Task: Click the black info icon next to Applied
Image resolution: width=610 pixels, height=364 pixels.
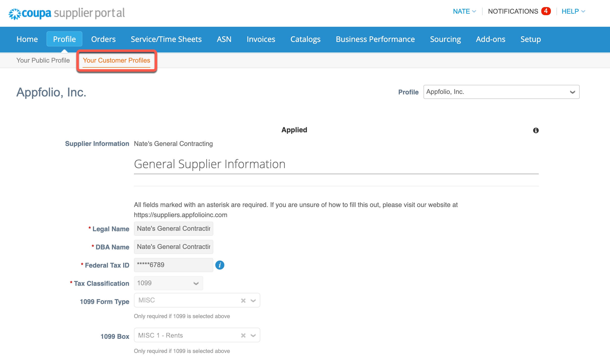Action: pyautogui.click(x=536, y=130)
